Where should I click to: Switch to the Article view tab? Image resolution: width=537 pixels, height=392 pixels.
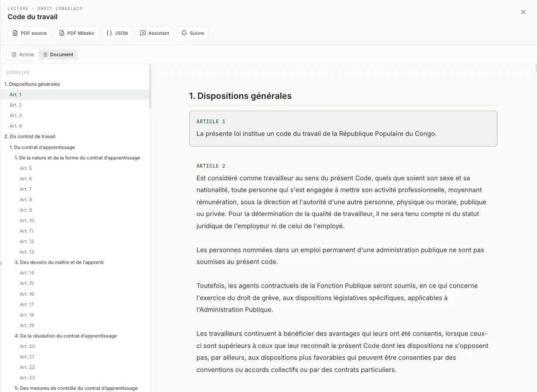[23, 54]
